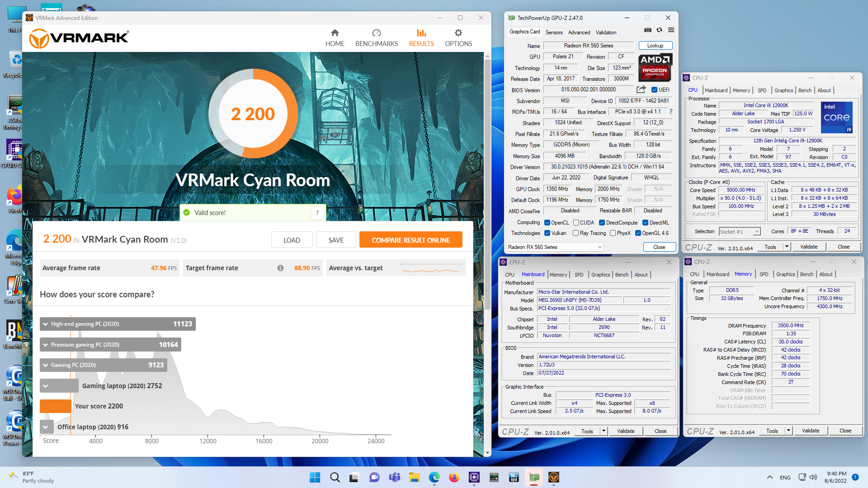This screenshot has height=488, width=868.
Task: Click the ENG language indicator
Action: pyautogui.click(x=785, y=477)
